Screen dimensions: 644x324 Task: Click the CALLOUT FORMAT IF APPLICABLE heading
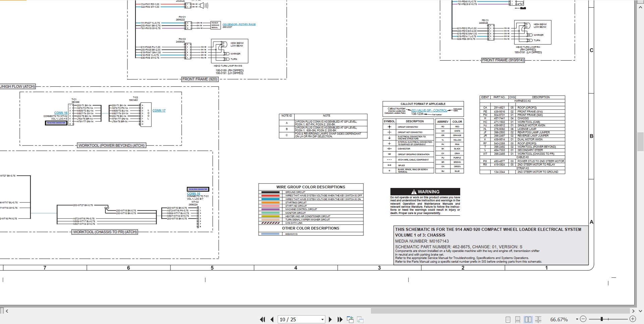423,104
